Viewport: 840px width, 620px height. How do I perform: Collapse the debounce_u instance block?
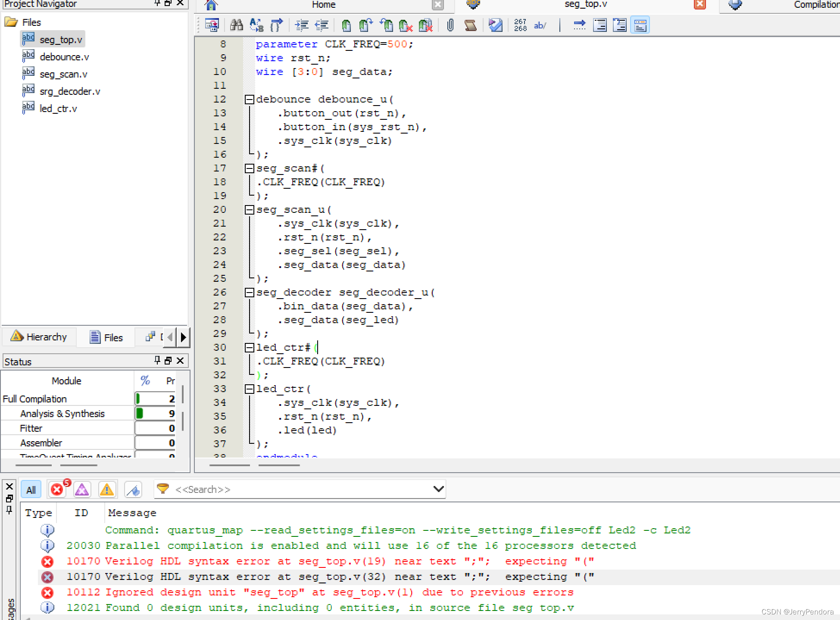click(249, 100)
